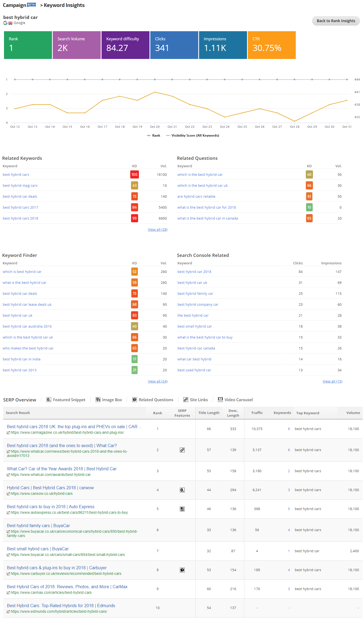The width and height of the screenshot is (364, 621).
Task: Click the Video Carousel legend icon
Action: coord(220,400)
